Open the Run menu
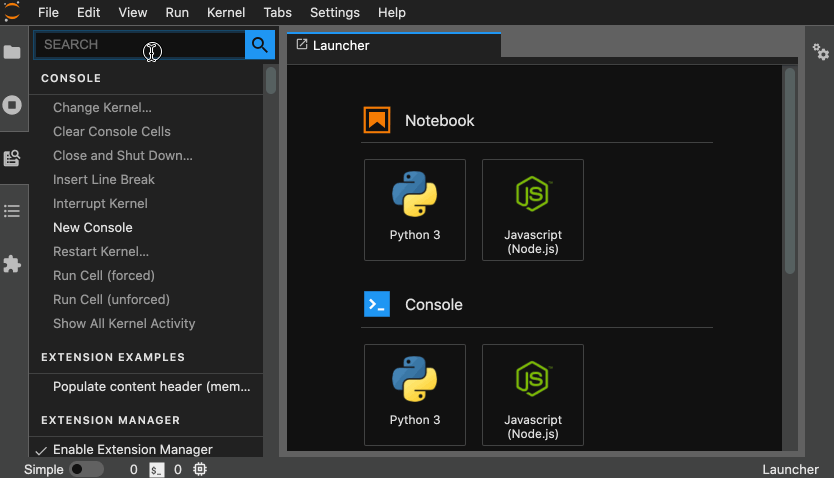This screenshot has height=478, width=834. (177, 12)
